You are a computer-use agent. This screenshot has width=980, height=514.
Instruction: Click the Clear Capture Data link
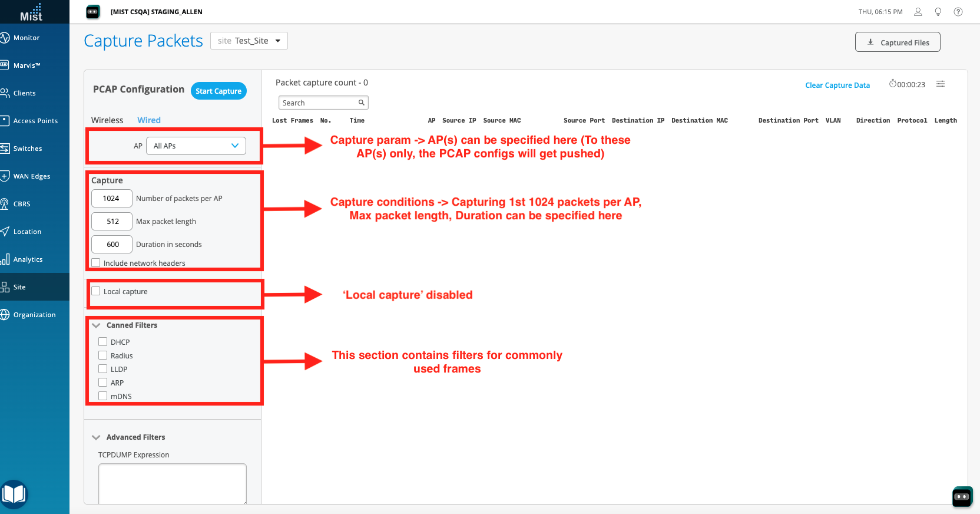point(837,85)
